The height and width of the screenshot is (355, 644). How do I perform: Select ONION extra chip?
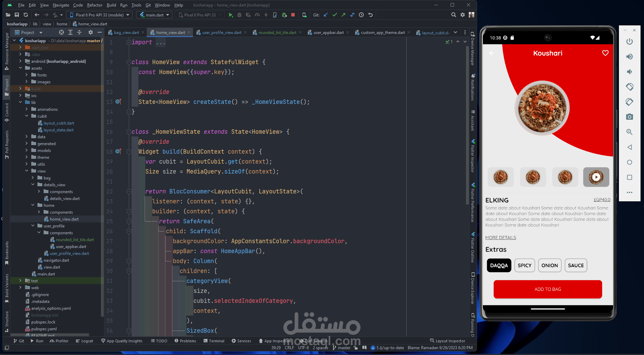[550, 265]
